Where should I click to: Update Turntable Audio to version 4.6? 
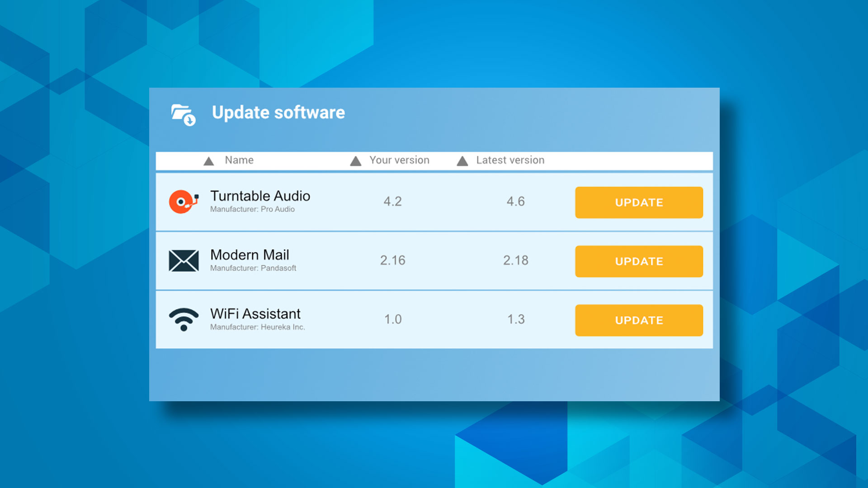639,202
